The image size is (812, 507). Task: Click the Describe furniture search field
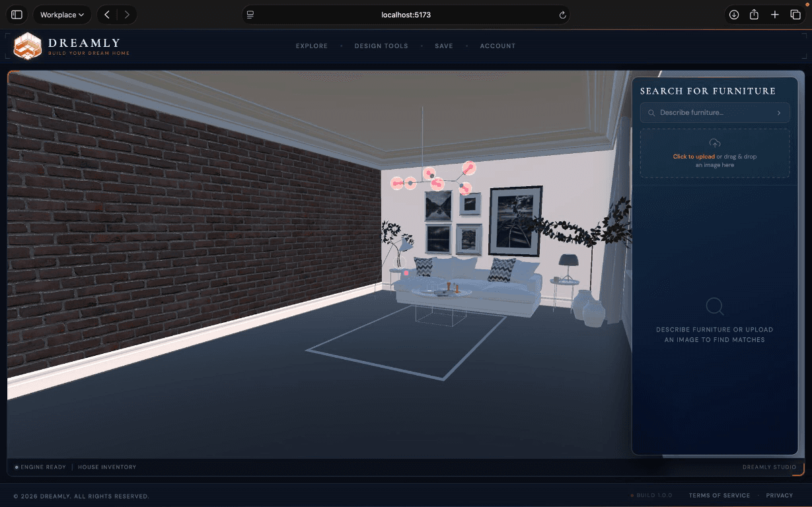point(715,113)
